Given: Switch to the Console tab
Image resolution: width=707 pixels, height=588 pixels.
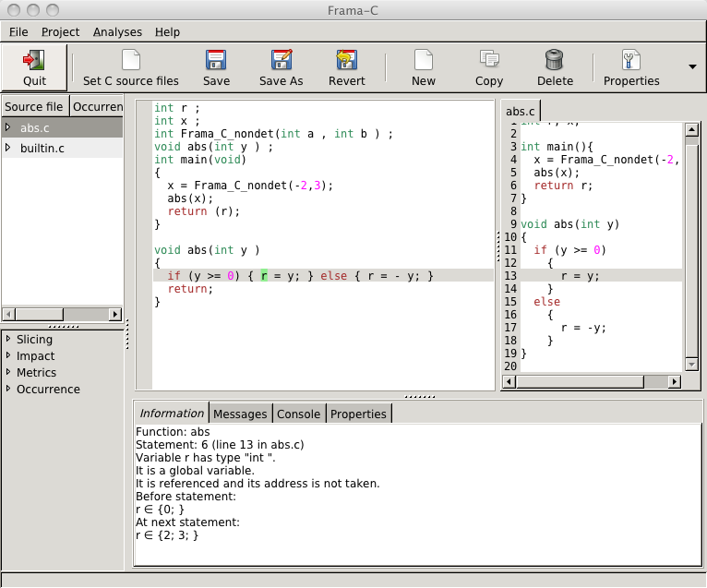Looking at the screenshot, I should point(298,414).
